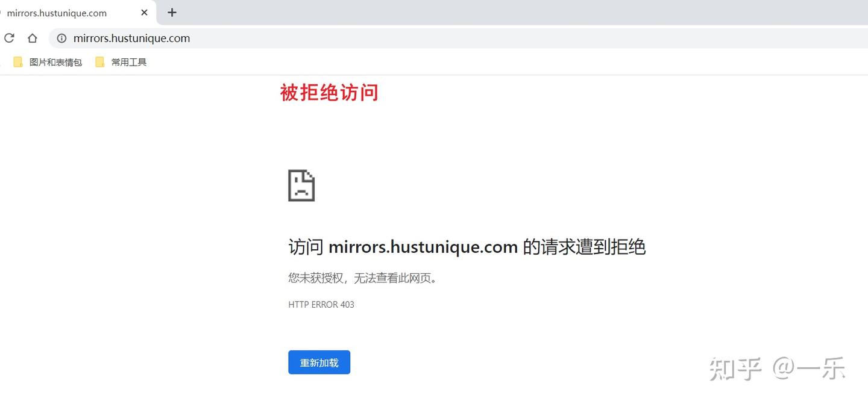Click the empty bookmarks bar area
Screen dimensions: 868x404
tap(422, 61)
